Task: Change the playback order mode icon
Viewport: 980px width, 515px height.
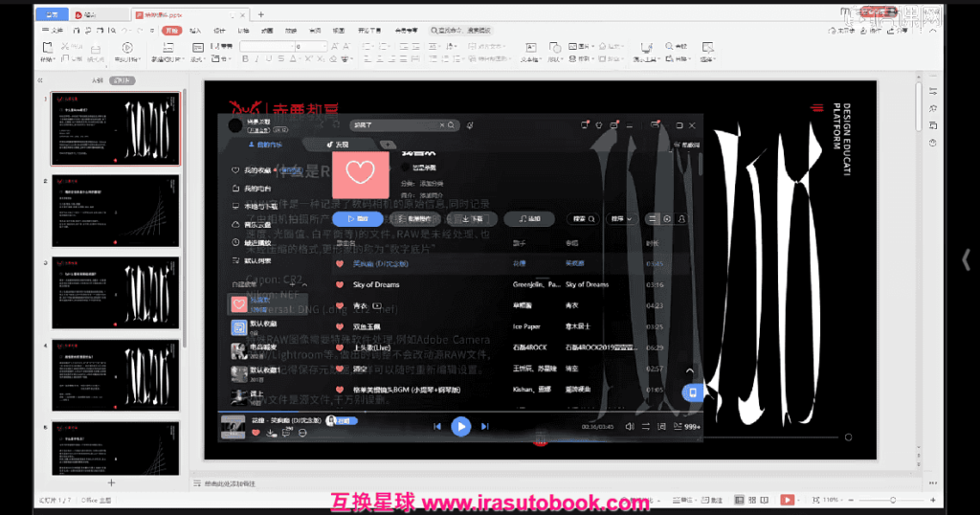Action: pos(646,426)
